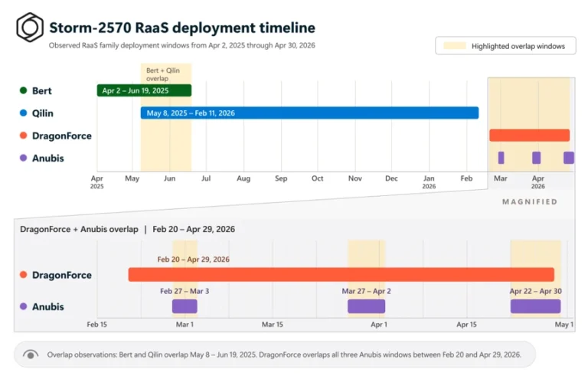Click the "Feb 15" axis label
Image resolution: width=588 pixels, height=379 pixels.
96,325
